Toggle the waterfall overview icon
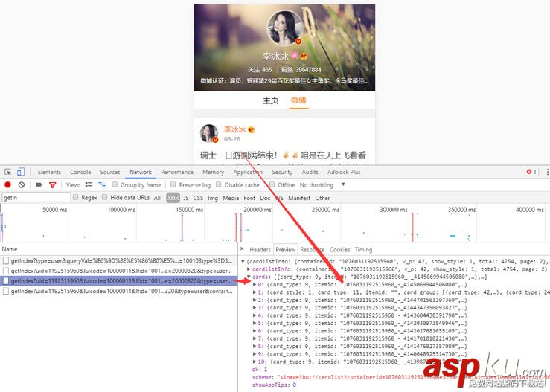The width and height of the screenshot is (550, 392). click(102, 184)
